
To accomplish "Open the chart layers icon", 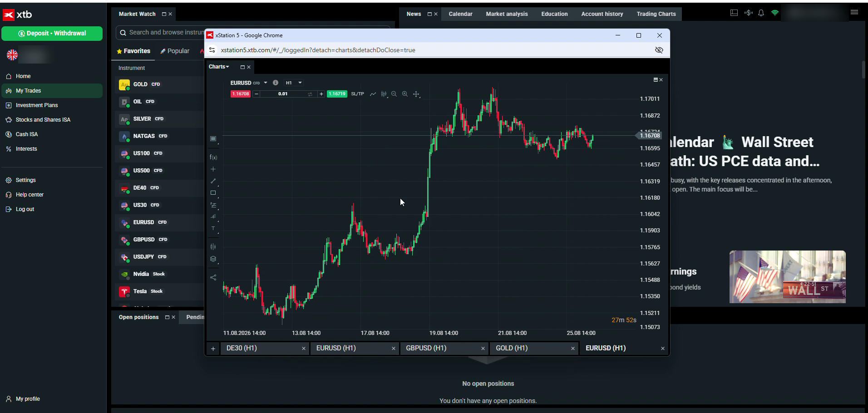I will [213, 259].
